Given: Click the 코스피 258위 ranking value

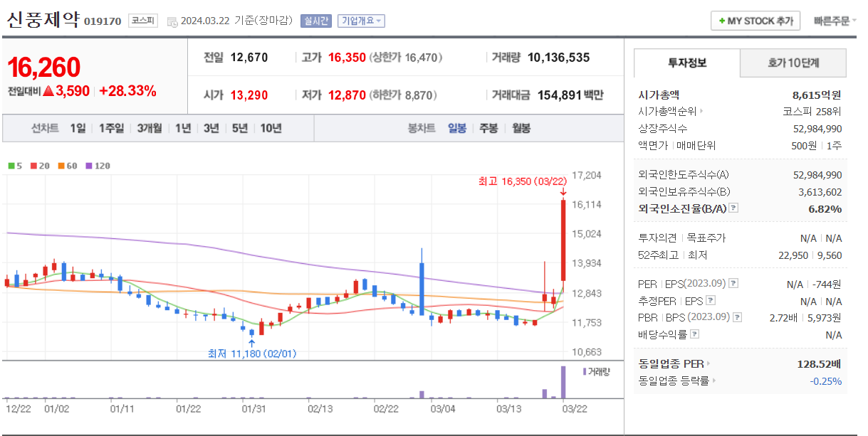Looking at the screenshot, I should pyautogui.click(x=812, y=111).
